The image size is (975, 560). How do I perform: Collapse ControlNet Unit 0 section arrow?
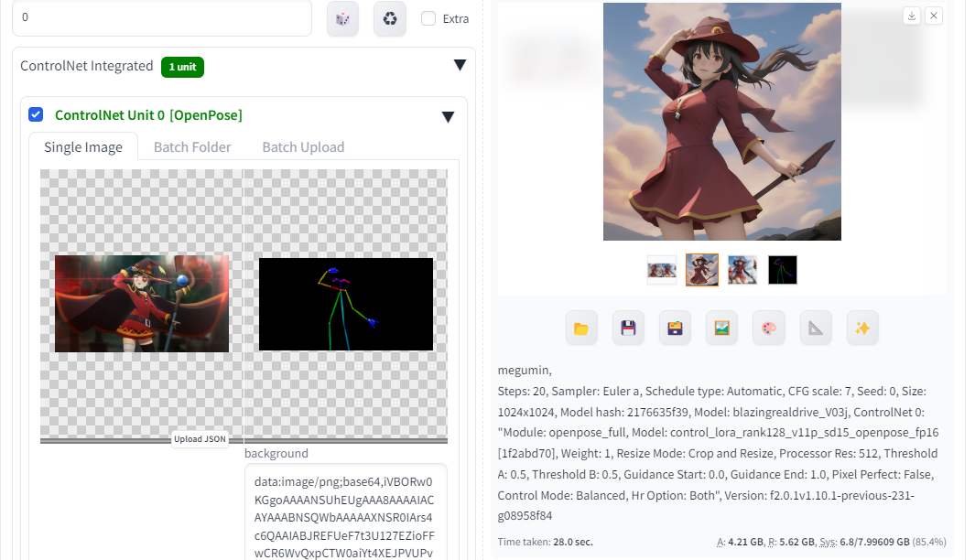(x=448, y=117)
